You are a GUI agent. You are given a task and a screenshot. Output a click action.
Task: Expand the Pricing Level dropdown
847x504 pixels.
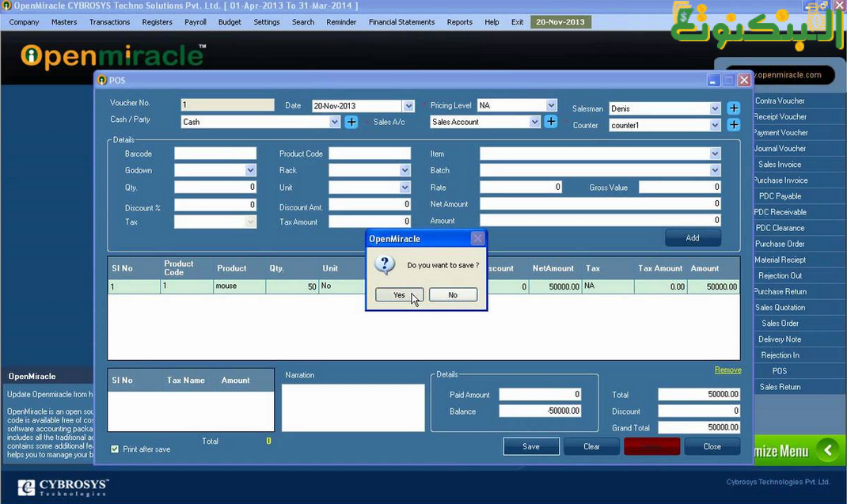(551, 105)
